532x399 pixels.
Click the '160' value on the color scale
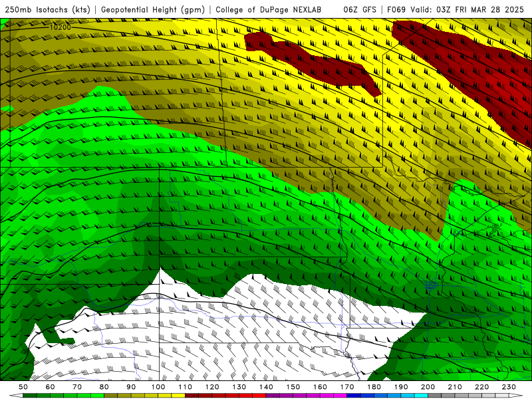pos(321,387)
